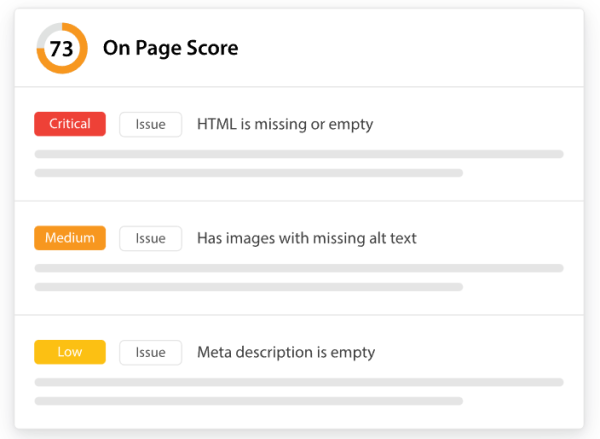Image resolution: width=600 pixels, height=439 pixels.
Task: Select the On Page Score heading
Action: pos(170,48)
